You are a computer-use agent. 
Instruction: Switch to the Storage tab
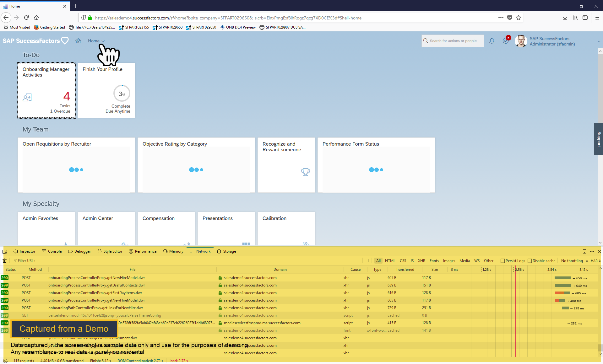[x=226, y=251]
